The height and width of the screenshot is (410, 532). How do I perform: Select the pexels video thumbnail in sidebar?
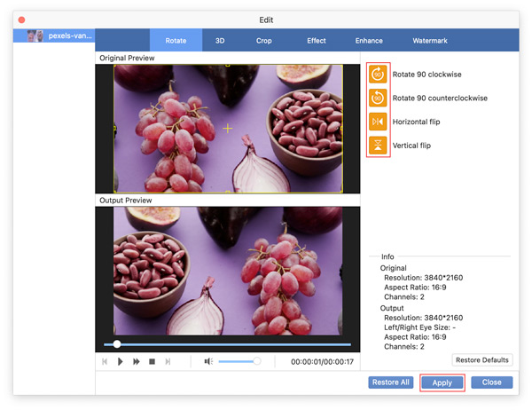point(53,37)
